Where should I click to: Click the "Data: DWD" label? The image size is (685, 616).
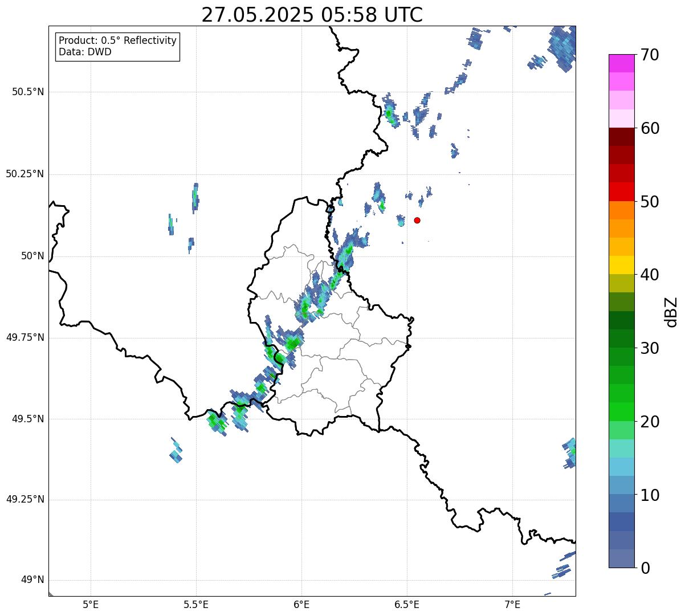coord(85,52)
